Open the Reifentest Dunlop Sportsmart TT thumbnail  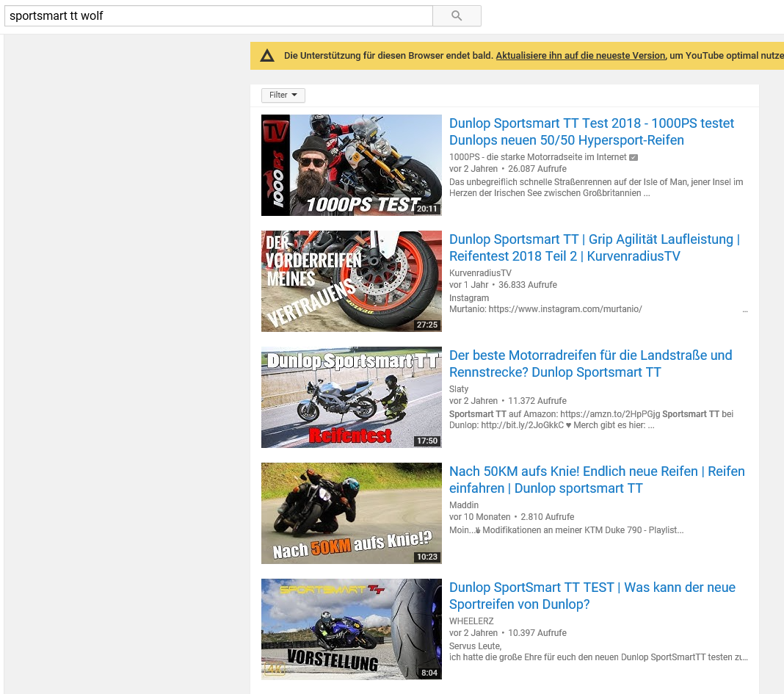(352, 397)
